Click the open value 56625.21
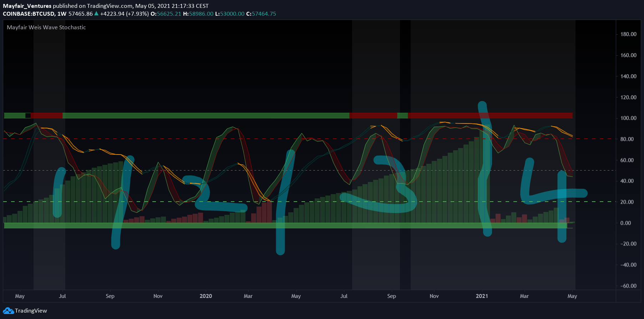644x319 pixels. click(x=169, y=14)
